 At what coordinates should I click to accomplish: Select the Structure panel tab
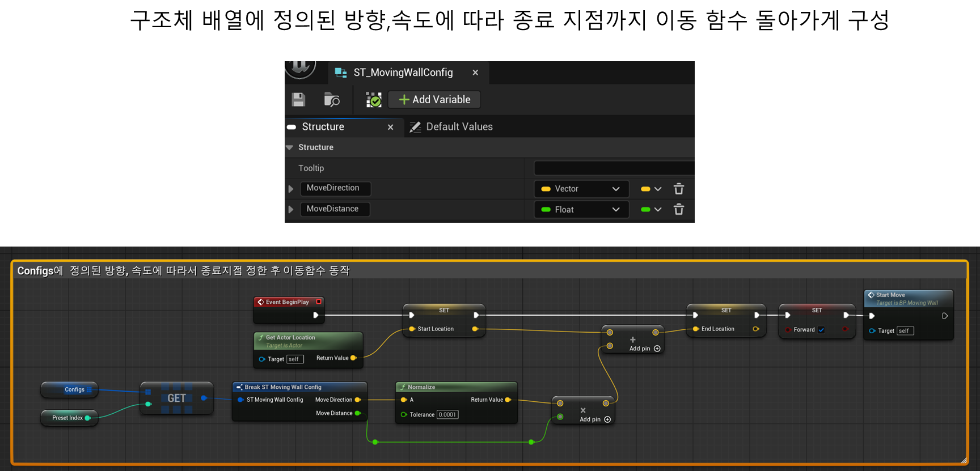click(344, 127)
